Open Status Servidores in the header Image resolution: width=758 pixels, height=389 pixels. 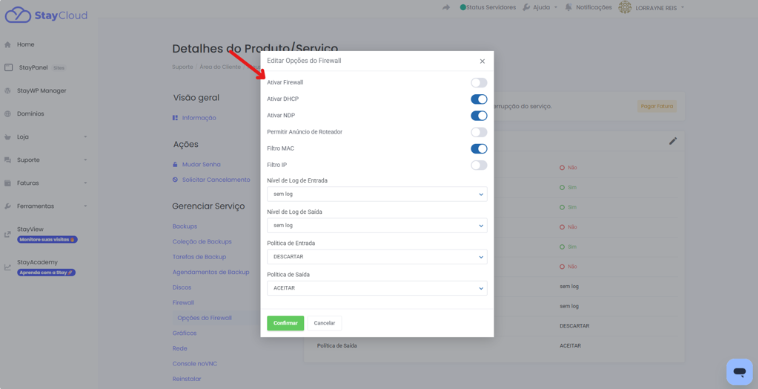point(488,8)
